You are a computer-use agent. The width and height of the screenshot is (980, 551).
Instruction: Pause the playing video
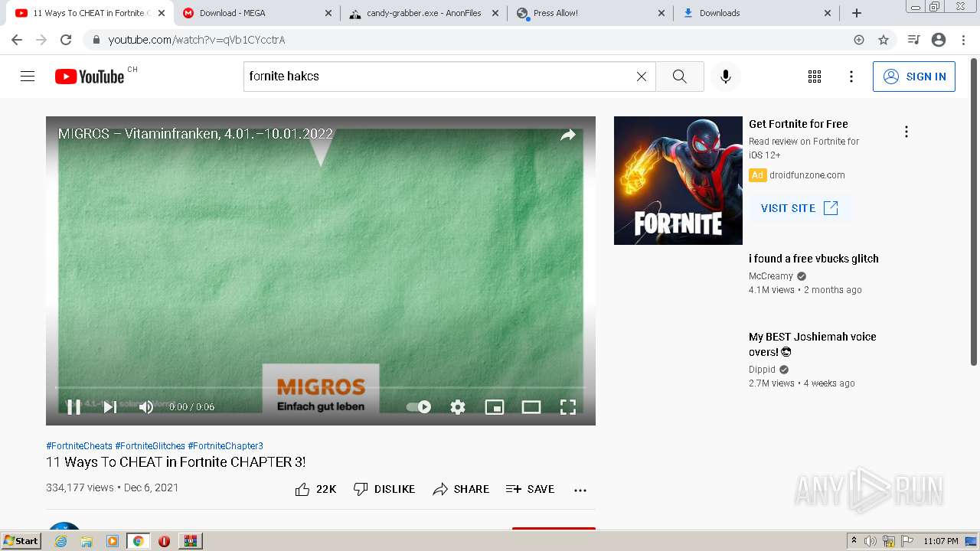point(73,407)
